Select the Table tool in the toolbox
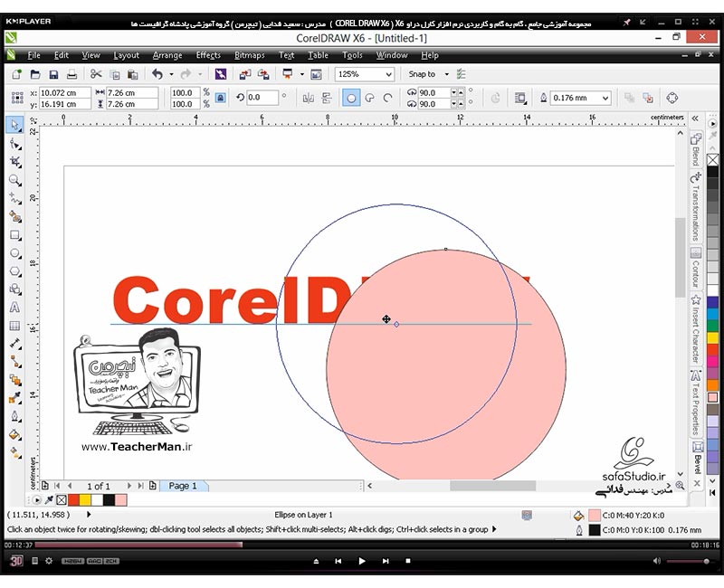 tap(15, 326)
